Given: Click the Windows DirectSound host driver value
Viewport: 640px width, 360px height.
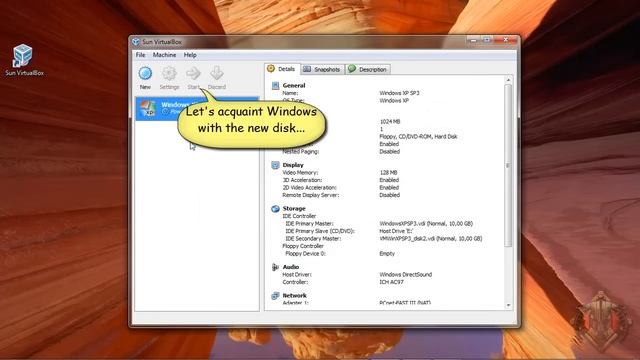Looking at the screenshot, I should (x=405, y=275).
